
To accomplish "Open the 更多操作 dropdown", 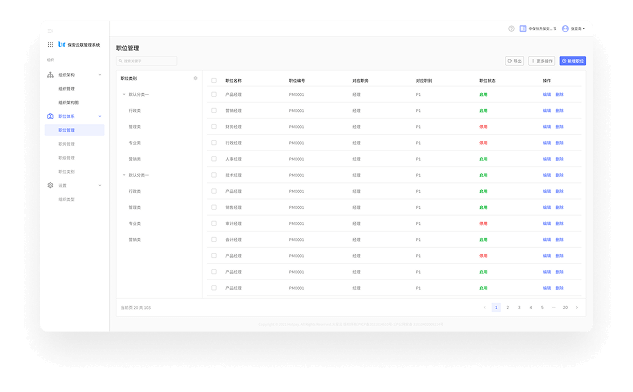I will coord(542,61).
